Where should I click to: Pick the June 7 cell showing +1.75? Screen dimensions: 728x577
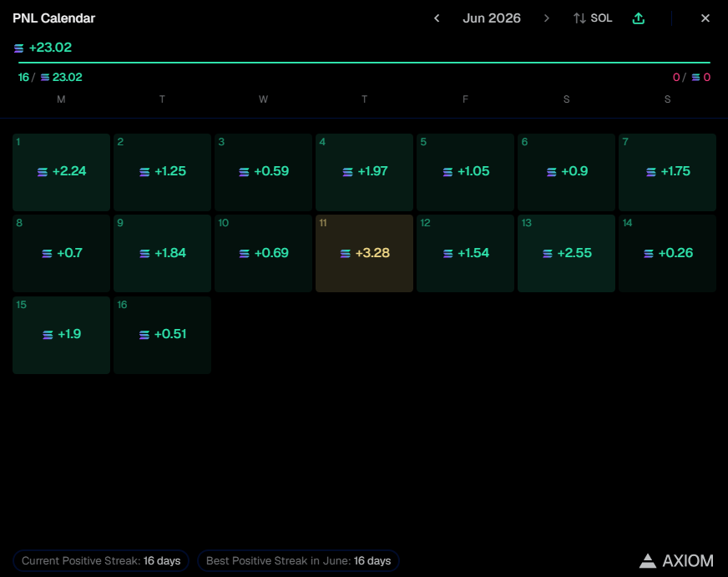pyautogui.click(x=667, y=172)
